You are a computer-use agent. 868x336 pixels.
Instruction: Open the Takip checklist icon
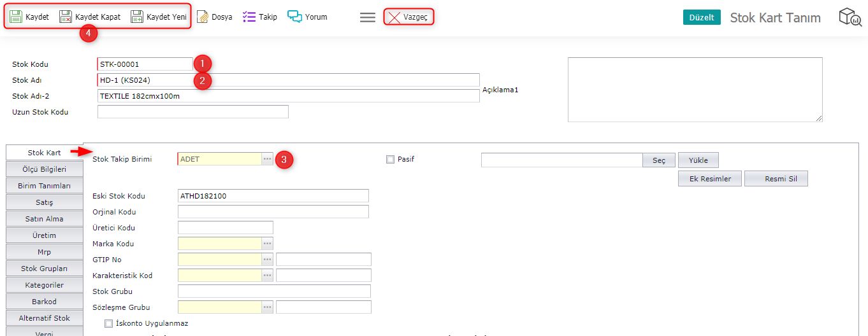coord(249,17)
